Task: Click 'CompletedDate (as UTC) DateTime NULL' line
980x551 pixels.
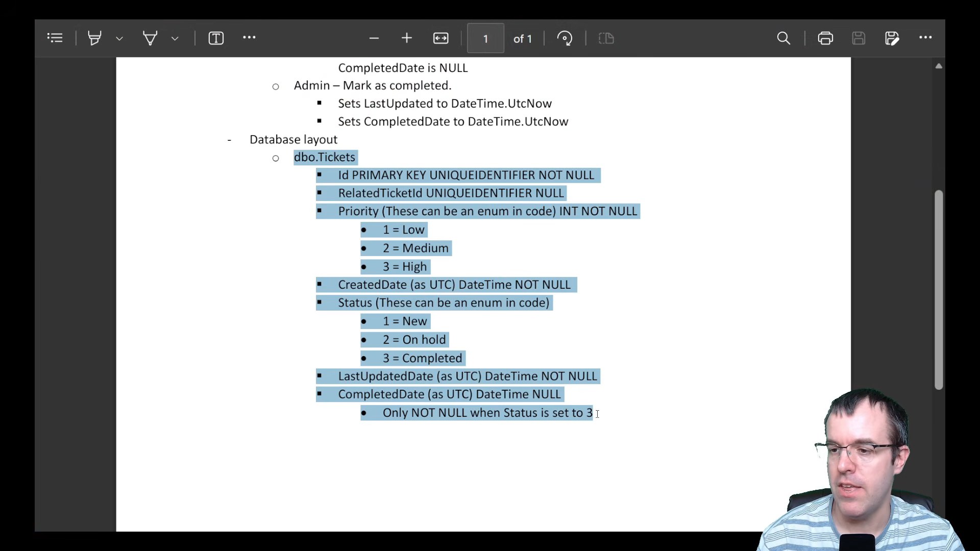Action: [x=449, y=394]
